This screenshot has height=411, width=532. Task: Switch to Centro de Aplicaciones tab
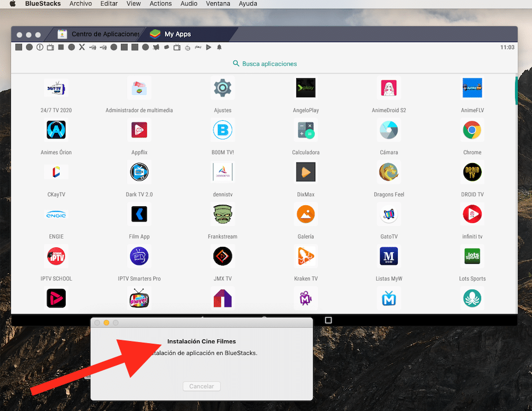tap(99, 34)
